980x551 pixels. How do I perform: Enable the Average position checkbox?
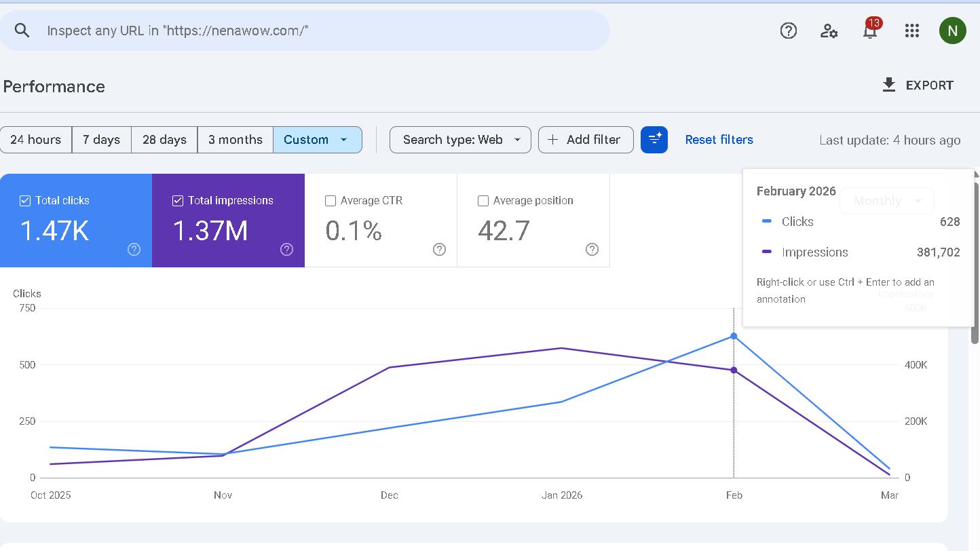tap(483, 201)
